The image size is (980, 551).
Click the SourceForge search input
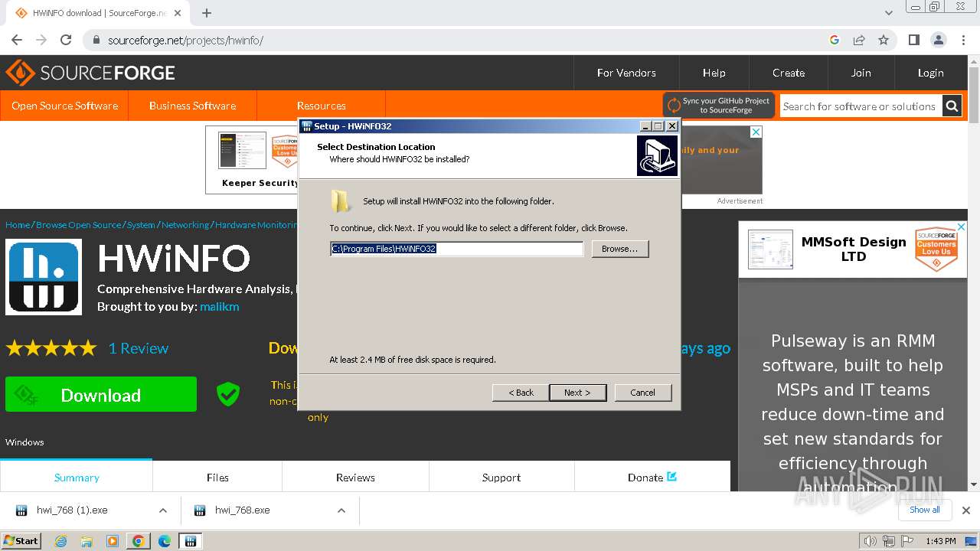click(861, 106)
